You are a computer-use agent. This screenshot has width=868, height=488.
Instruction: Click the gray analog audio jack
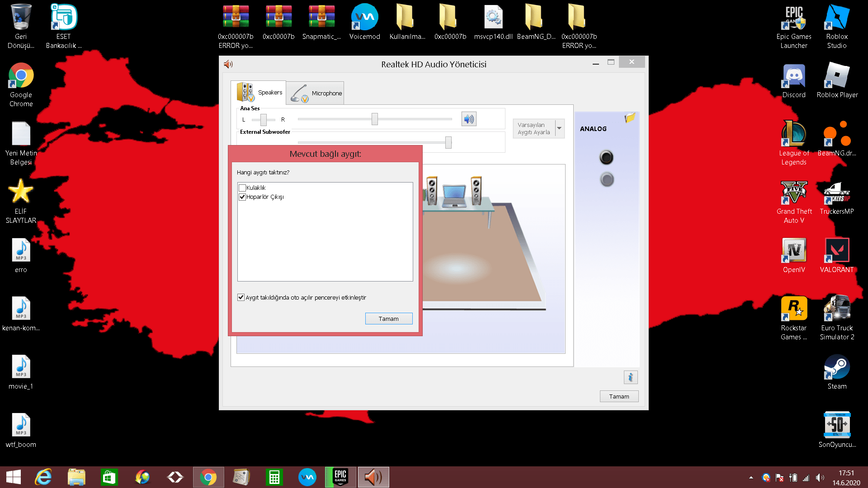[x=607, y=180]
